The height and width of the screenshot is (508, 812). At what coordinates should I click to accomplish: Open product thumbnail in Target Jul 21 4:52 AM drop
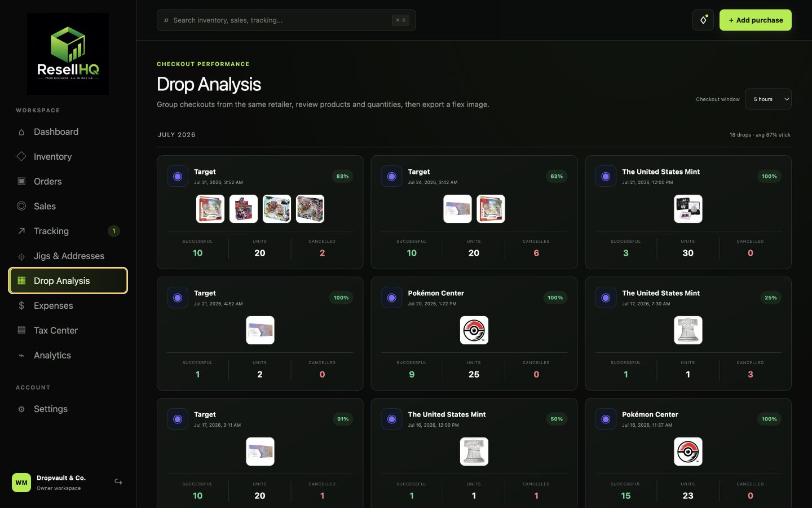pyautogui.click(x=260, y=330)
